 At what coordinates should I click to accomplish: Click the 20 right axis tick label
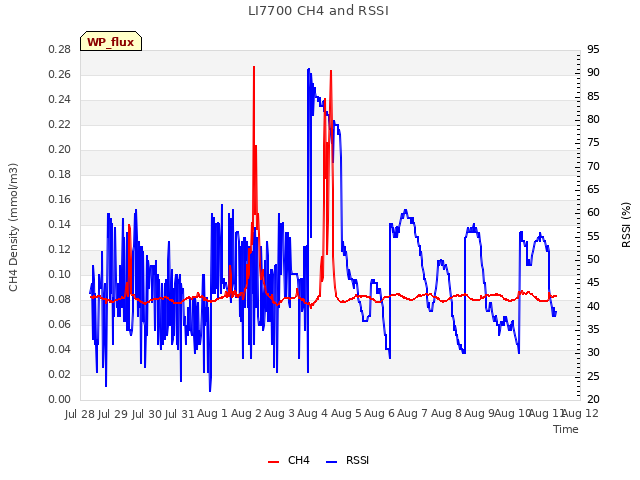[593, 399]
